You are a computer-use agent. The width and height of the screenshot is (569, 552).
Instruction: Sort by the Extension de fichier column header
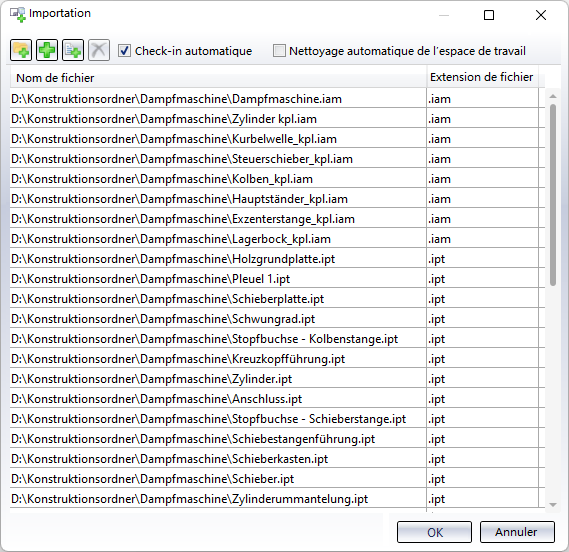[482, 77]
